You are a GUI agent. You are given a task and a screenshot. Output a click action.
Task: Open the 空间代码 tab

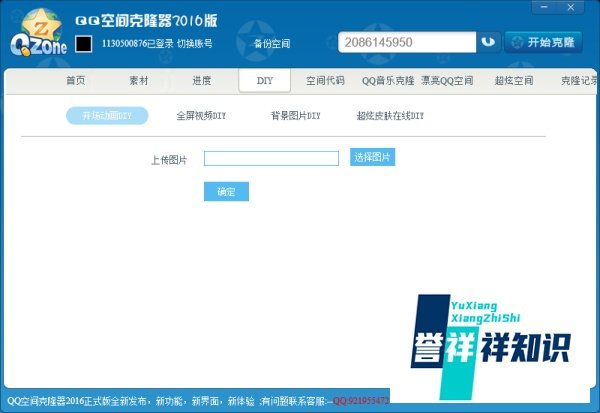tap(325, 81)
